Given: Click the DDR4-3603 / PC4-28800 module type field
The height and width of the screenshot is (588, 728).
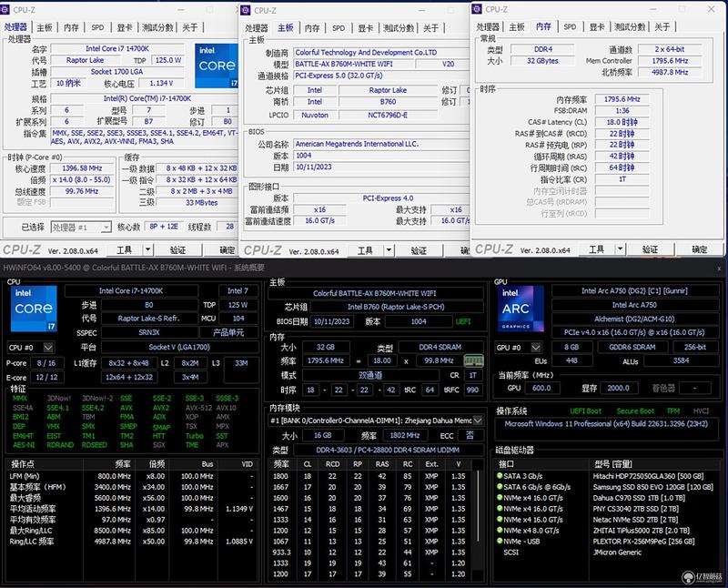Looking at the screenshot, I should pos(388,450).
